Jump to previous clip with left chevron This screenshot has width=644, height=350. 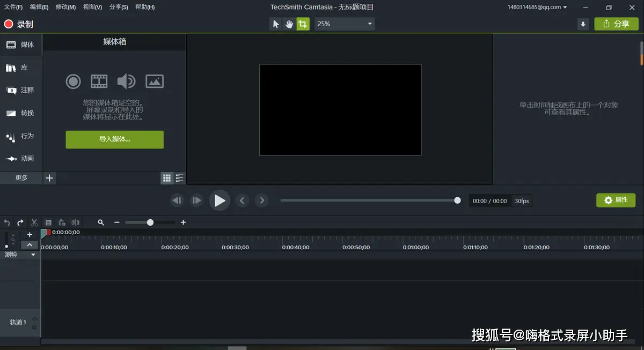point(242,200)
